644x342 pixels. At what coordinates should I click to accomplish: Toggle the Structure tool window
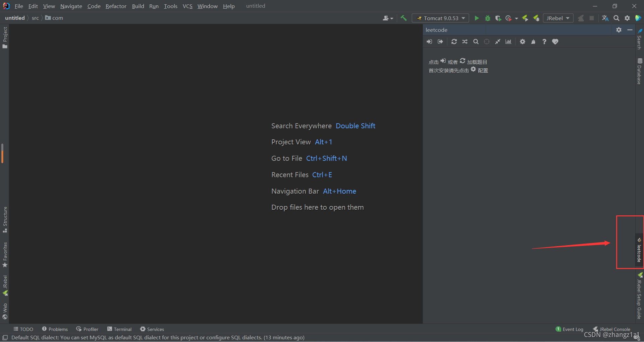[x=5, y=219]
